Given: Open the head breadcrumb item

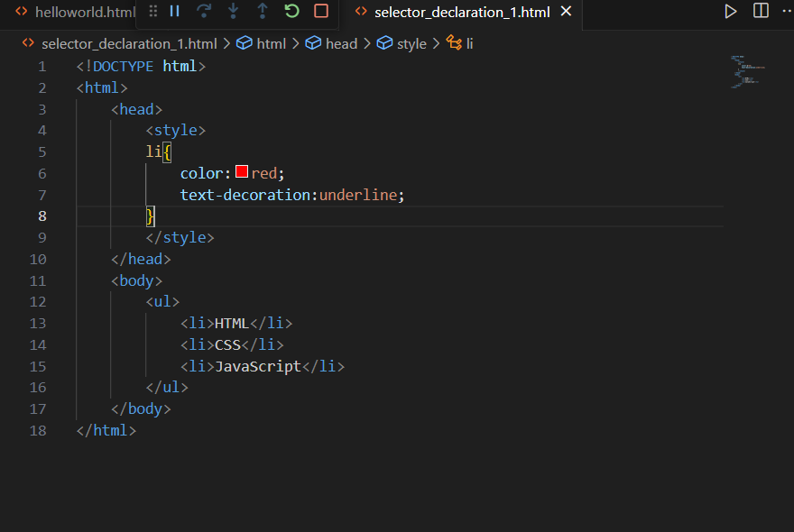Looking at the screenshot, I should click(x=341, y=44).
